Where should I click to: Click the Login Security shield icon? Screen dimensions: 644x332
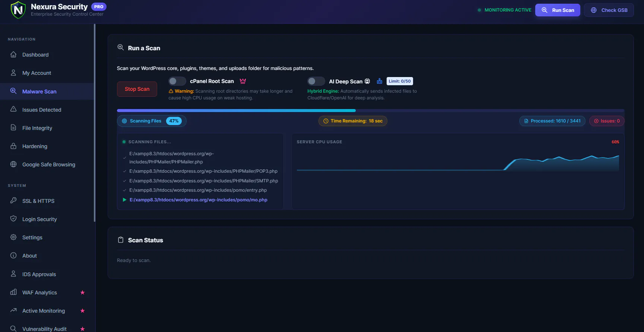(13, 218)
